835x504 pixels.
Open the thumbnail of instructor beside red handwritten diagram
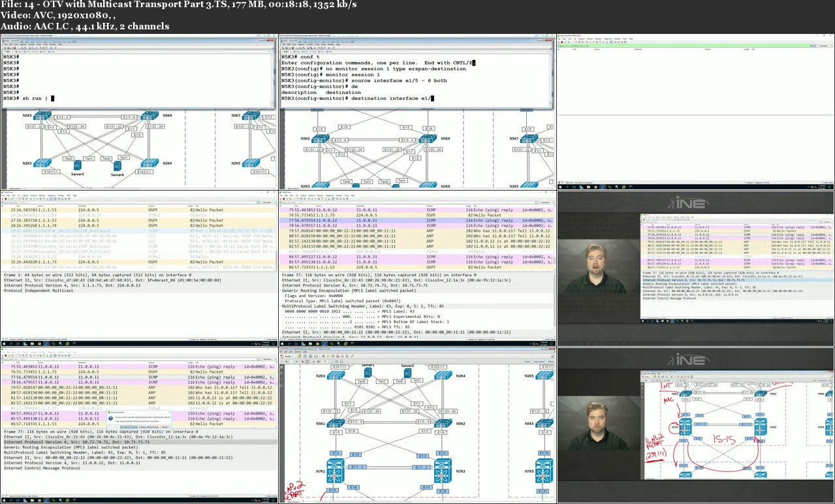click(x=696, y=426)
